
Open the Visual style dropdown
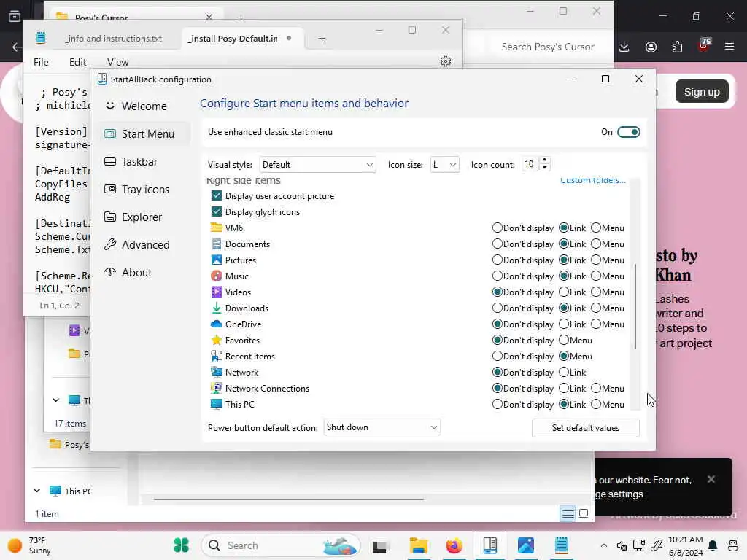tap(317, 165)
